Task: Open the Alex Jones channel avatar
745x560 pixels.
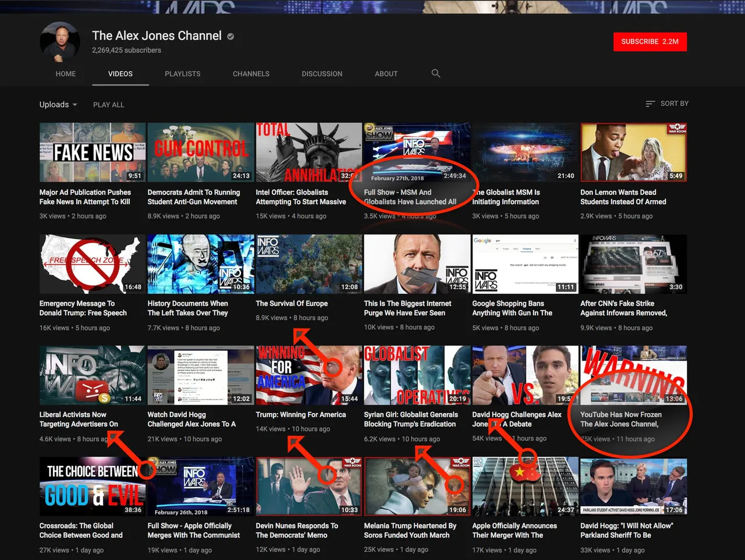Action: click(60, 42)
